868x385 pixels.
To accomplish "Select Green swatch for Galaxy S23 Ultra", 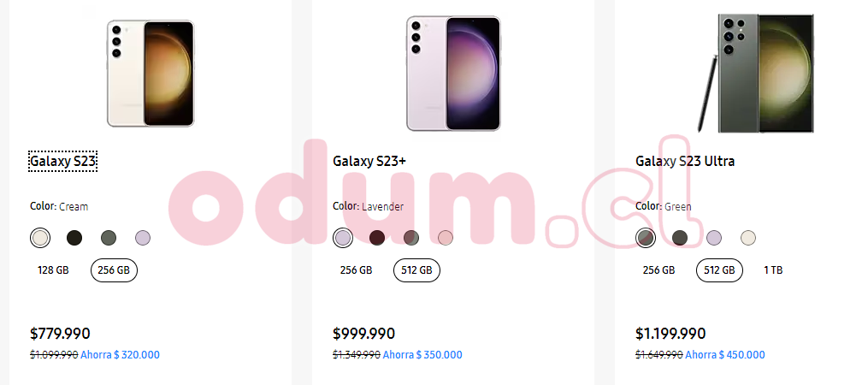I will (646, 238).
